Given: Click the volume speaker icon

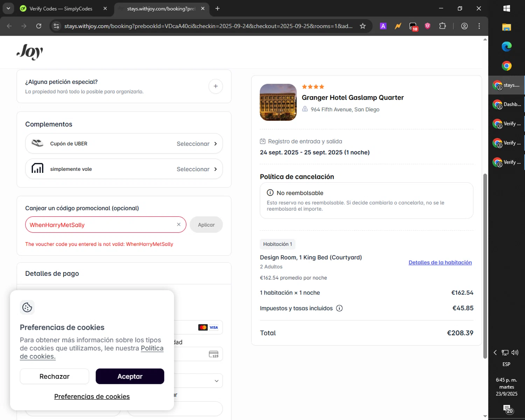Looking at the screenshot, I should [515, 352].
